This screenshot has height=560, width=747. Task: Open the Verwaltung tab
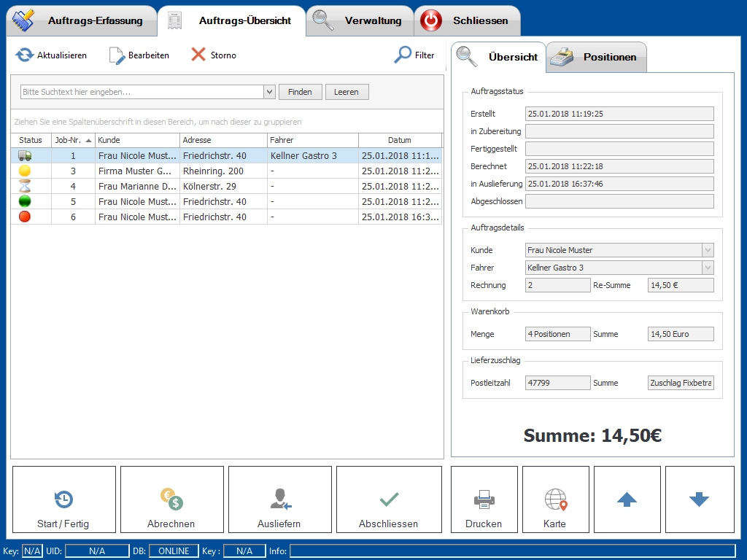tap(360, 20)
